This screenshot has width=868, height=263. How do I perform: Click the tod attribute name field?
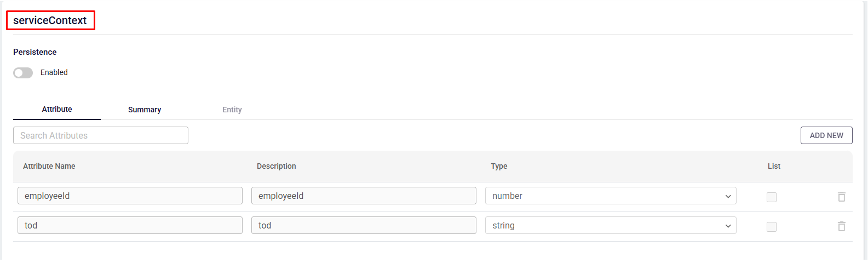[x=130, y=226]
